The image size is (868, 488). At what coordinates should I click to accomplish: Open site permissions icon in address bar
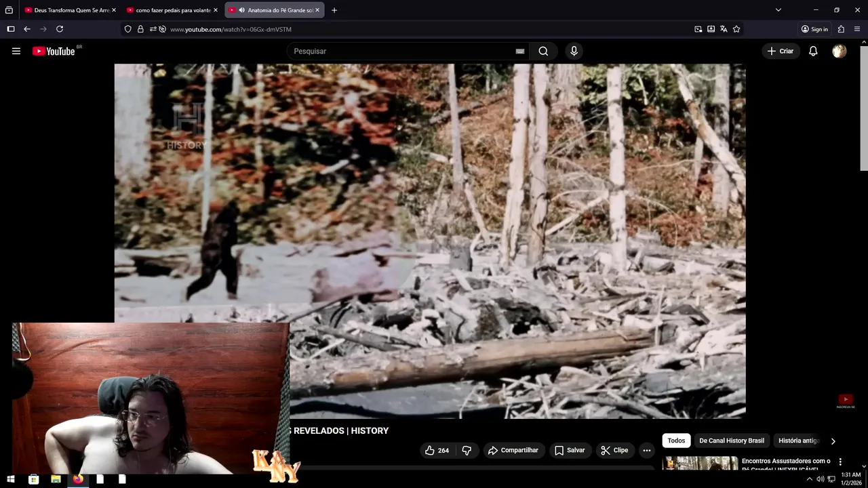[153, 29]
